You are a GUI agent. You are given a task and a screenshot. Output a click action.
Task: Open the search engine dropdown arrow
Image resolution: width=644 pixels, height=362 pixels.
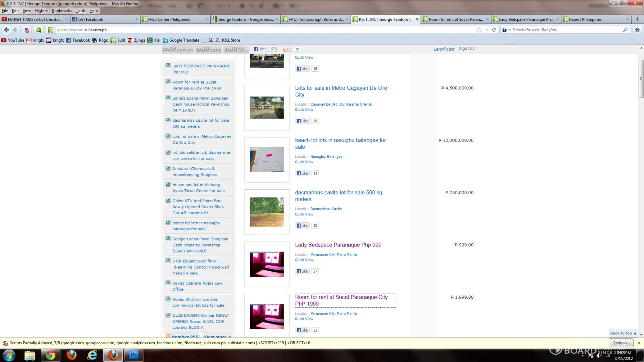pos(509,30)
